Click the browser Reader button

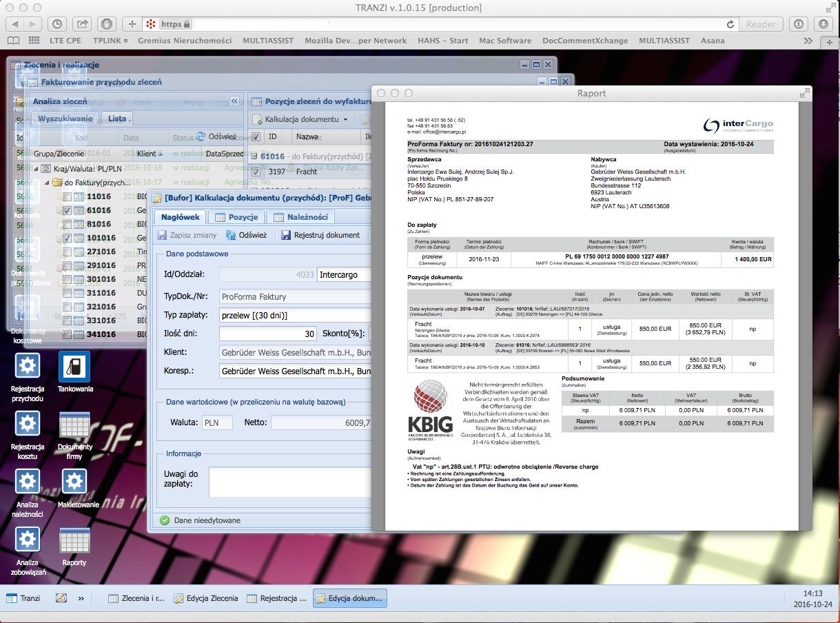[761, 24]
